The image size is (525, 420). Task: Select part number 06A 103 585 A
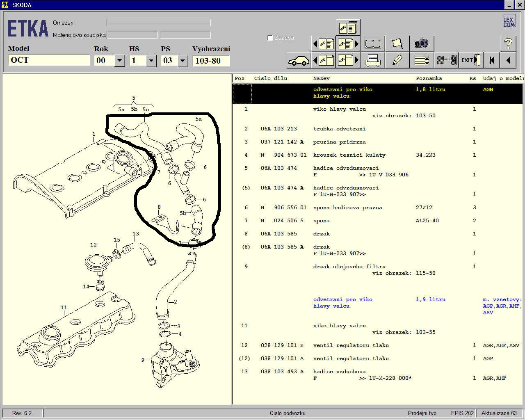pyautogui.click(x=282, y=247)
